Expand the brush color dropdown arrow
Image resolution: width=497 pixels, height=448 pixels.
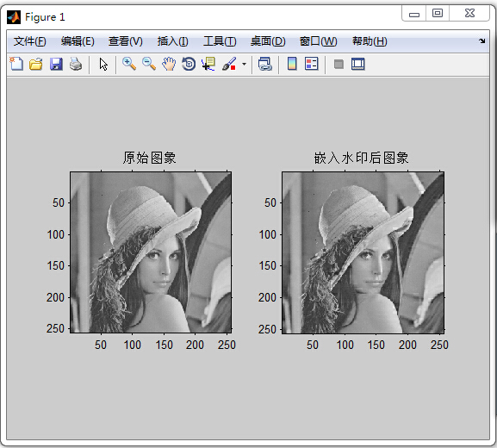tap(244, 64)
